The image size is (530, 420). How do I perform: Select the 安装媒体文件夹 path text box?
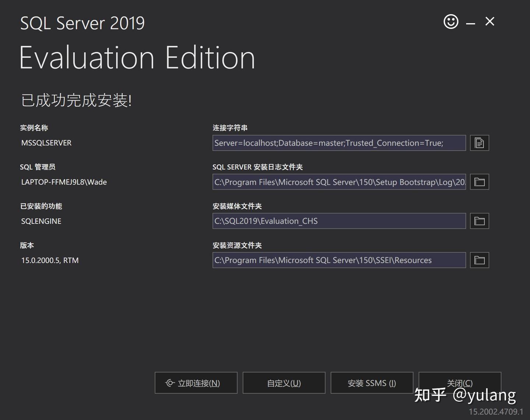(x=339, y=221)
